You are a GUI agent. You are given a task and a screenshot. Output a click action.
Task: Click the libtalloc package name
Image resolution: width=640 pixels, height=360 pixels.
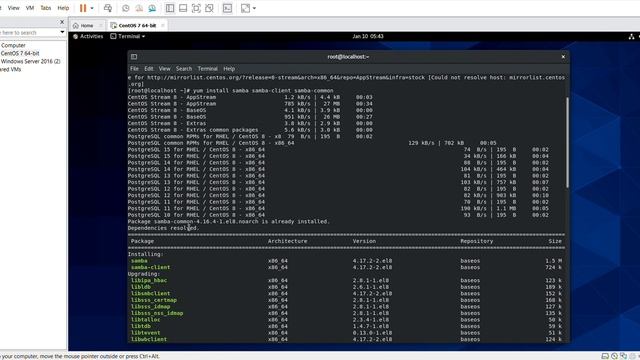[146, 320]
